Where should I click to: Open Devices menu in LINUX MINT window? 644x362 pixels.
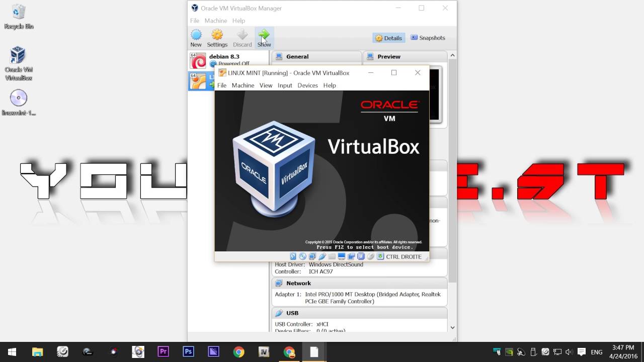click(x=307, y=85)
